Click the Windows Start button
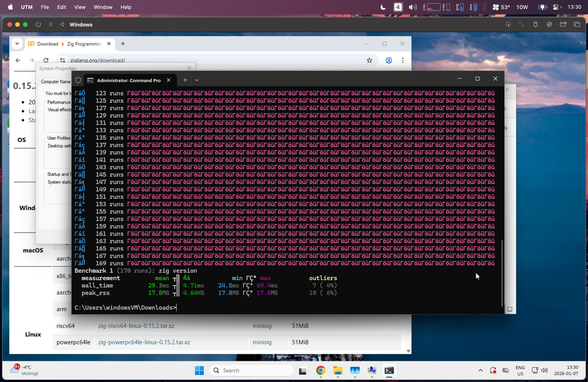 tap(199, 370)
